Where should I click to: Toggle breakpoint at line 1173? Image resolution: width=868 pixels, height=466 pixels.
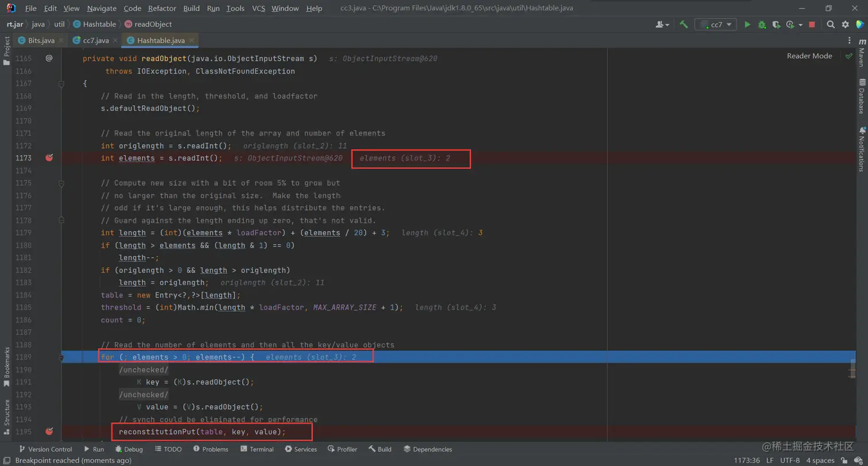(49, 158)
